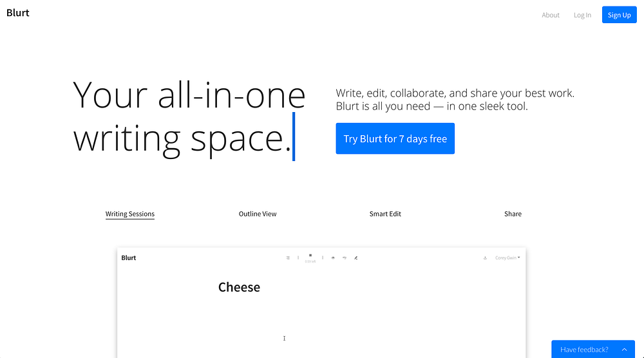Click the blur text icon beside the eye
This screenshot has height=358, width=644.
tap(345, 258)
